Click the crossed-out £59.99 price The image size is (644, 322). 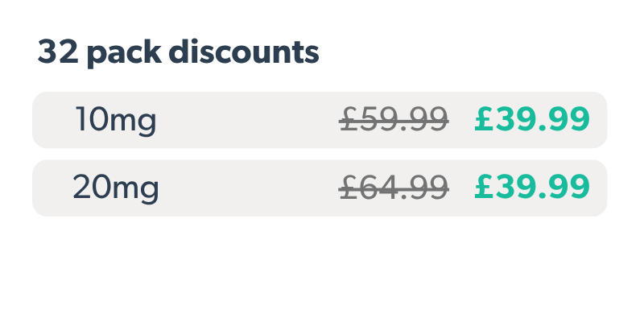[394, 120]
